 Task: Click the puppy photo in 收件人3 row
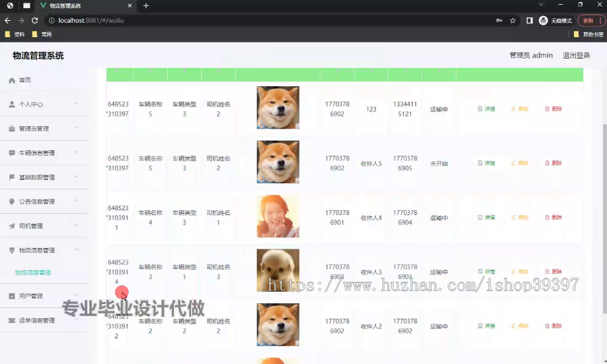pos(278,270)
